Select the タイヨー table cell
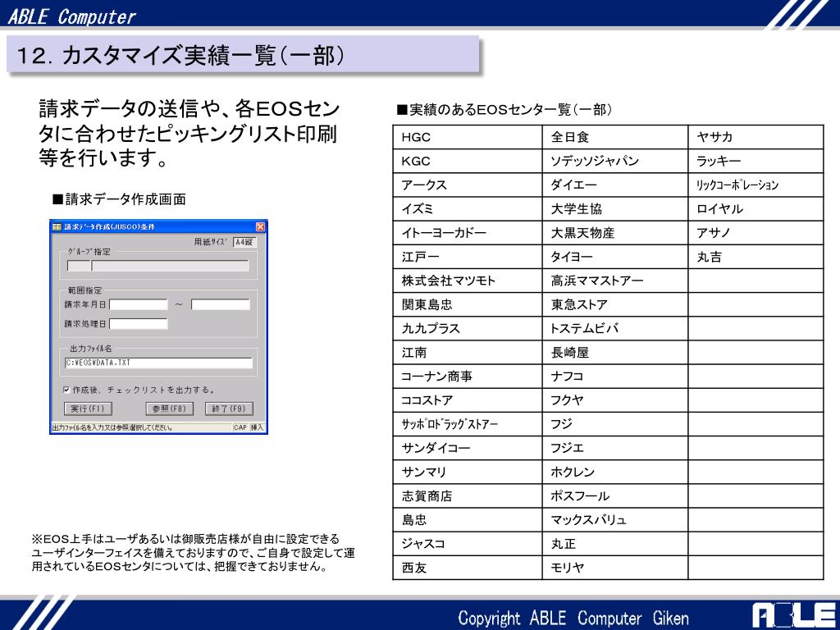This screenshot has height=630, width=840. click(615, 257)
